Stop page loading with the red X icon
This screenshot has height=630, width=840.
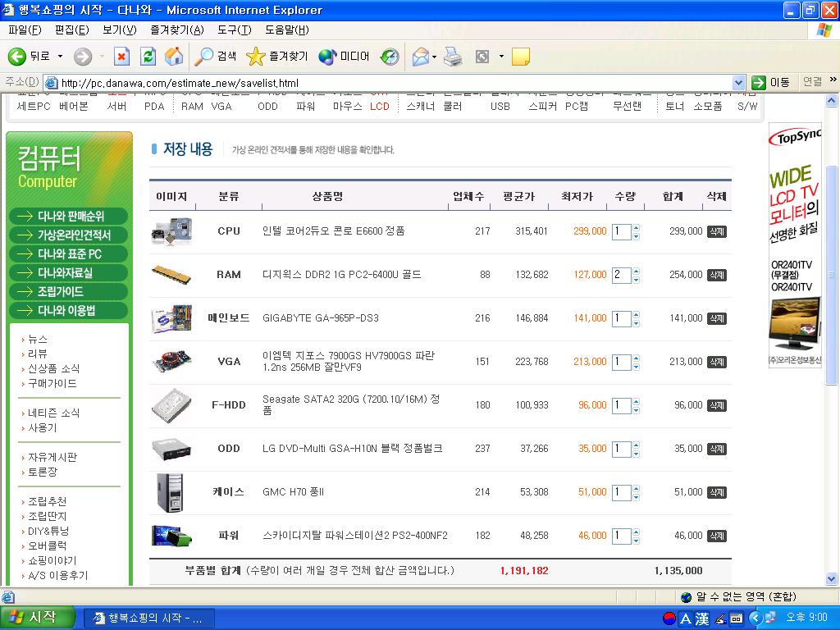click(121, 57)
